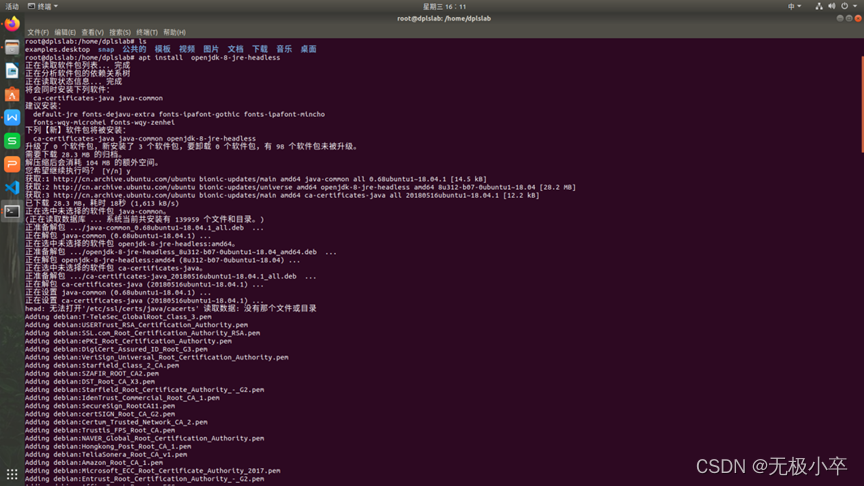
Task: Click 'Adding debian:DST_Root_CA_X3.pem' line
Action: tap(90, 381)
